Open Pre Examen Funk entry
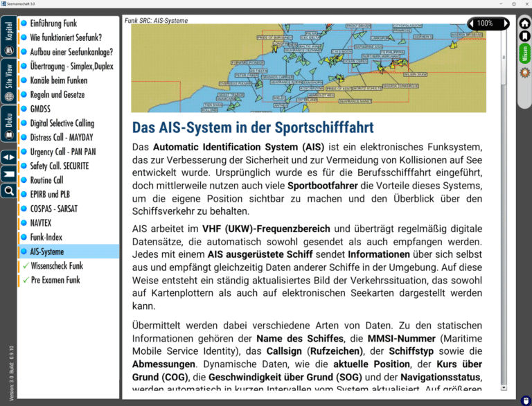The width and height of the screenshot is (532, 406). [68, 280]
